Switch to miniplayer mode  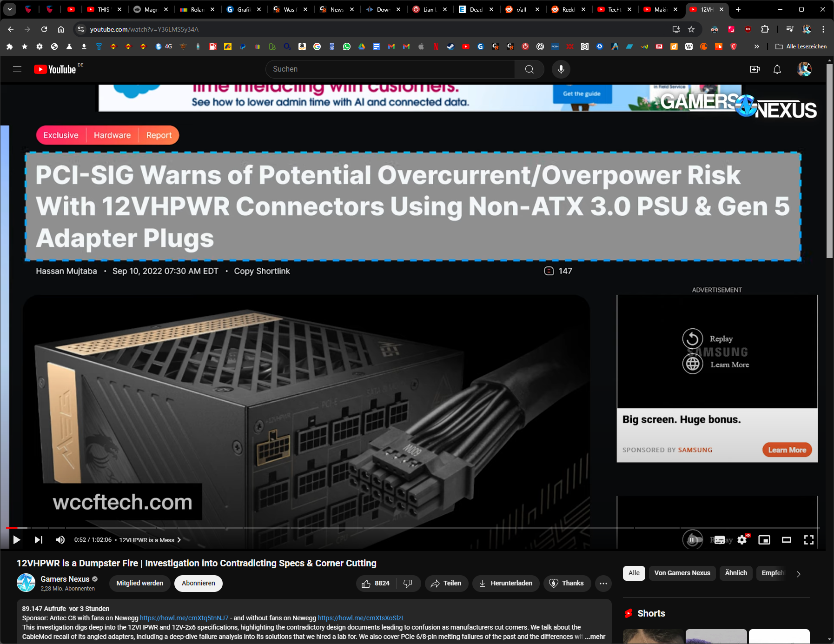pos(764,540)
